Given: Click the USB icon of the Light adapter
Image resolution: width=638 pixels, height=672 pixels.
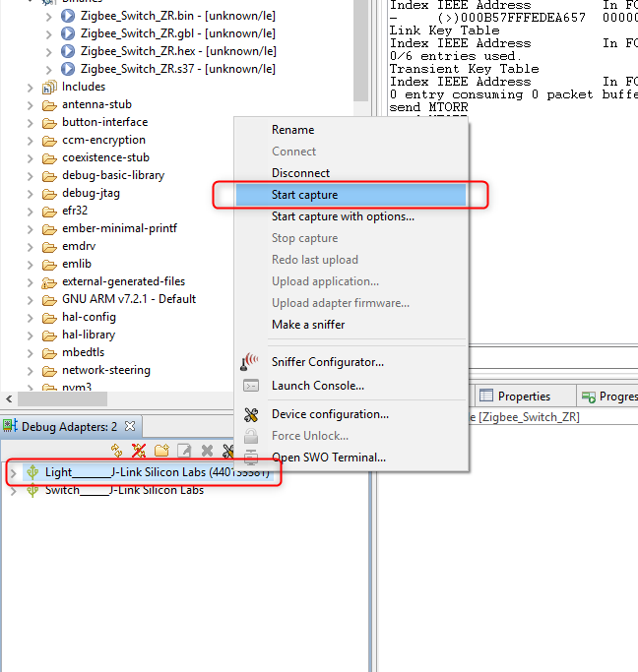Looking at the screenshot, I should click(x=32, y=472).
